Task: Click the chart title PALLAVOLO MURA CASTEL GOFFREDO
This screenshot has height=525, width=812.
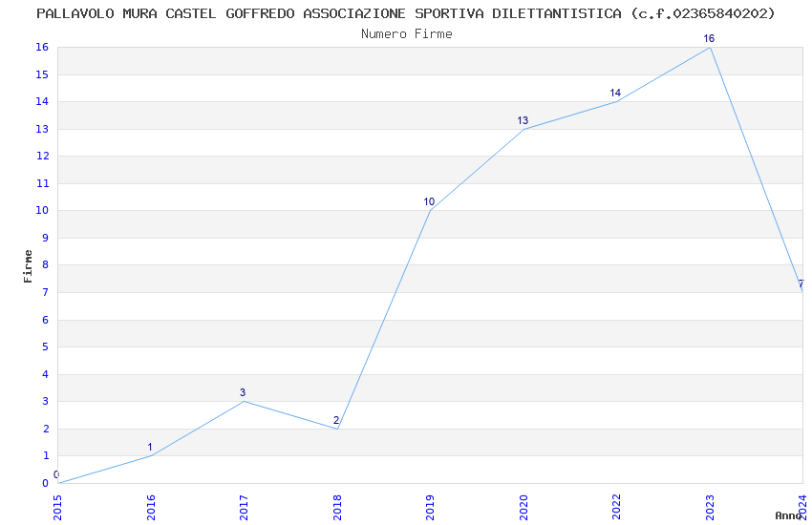Action: (x=405, y=13)
